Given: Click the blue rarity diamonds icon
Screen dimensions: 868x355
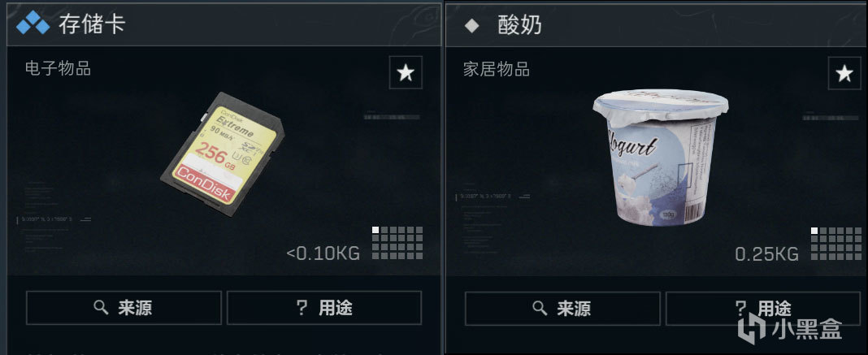Looking at the screenshot, I should [x=33, y=24].
